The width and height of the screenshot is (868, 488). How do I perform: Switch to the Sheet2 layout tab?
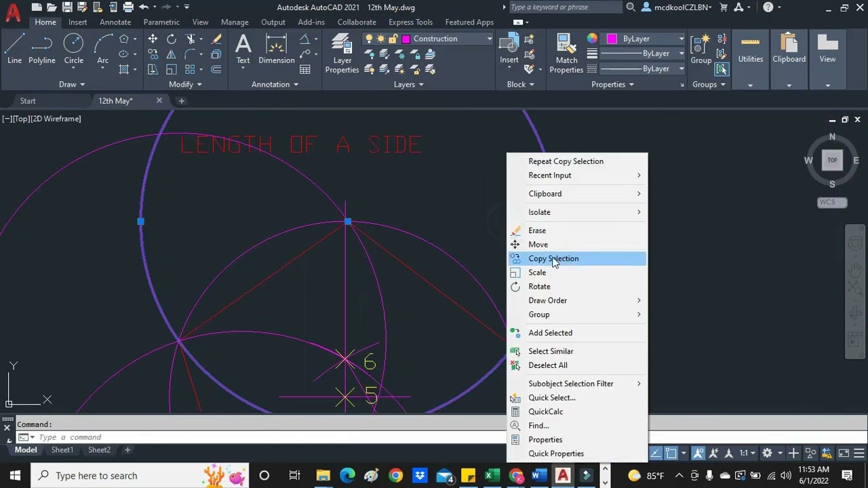99,450
